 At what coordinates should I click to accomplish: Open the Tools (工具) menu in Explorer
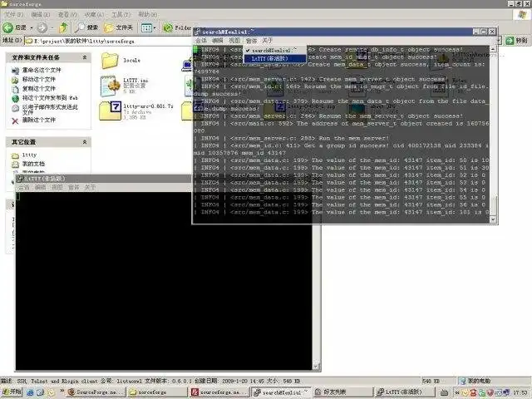click(x=121, y=15)
